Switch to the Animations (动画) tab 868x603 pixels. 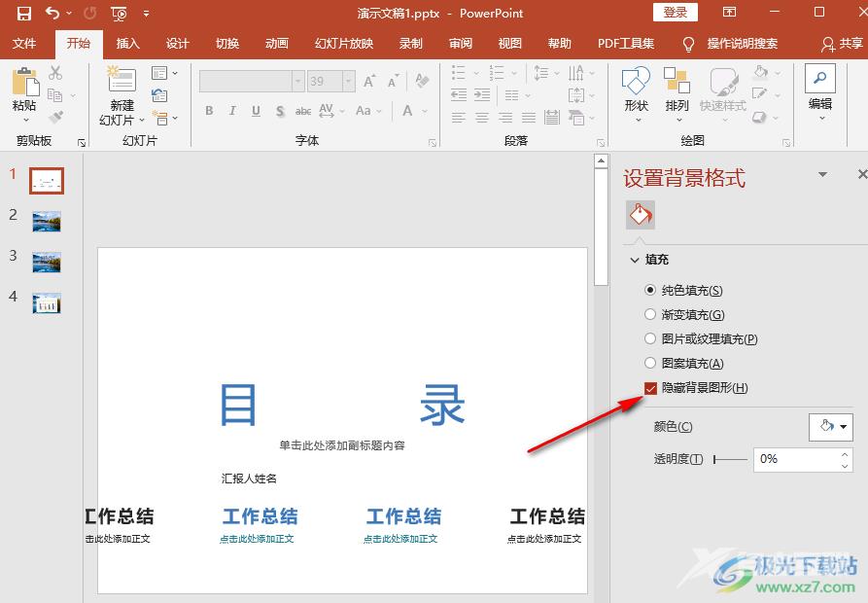point(277,43)
